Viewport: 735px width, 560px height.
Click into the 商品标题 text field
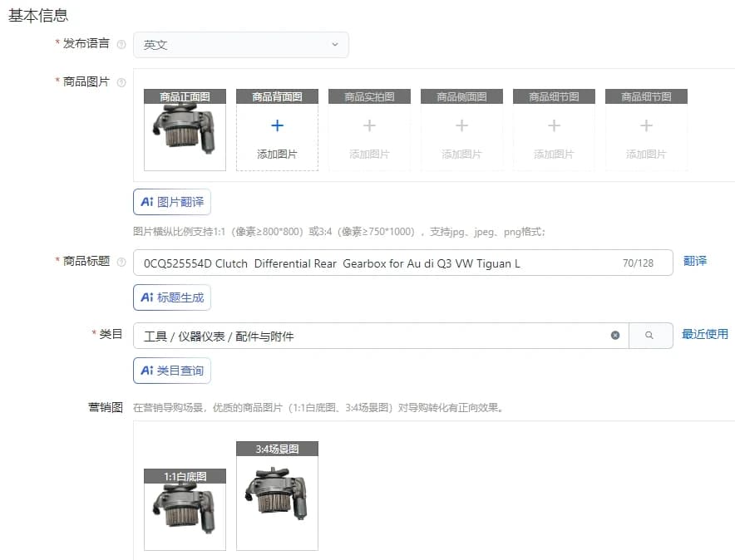click(403, 263)
